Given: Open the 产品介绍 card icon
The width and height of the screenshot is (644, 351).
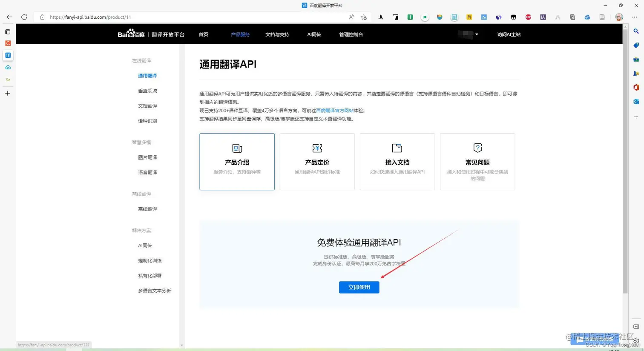Looking at the screenshot, I should [237, 148].
